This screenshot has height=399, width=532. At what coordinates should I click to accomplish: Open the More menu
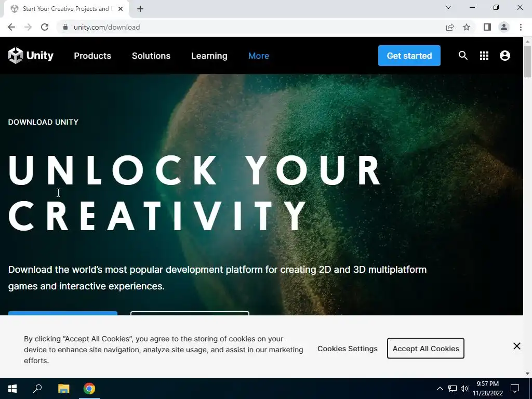[x=259, y=56]
